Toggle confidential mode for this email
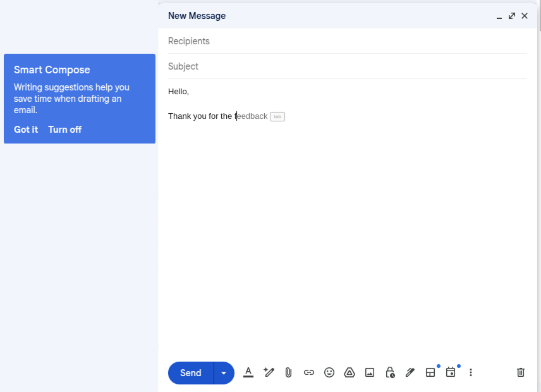 pos(390,372)
